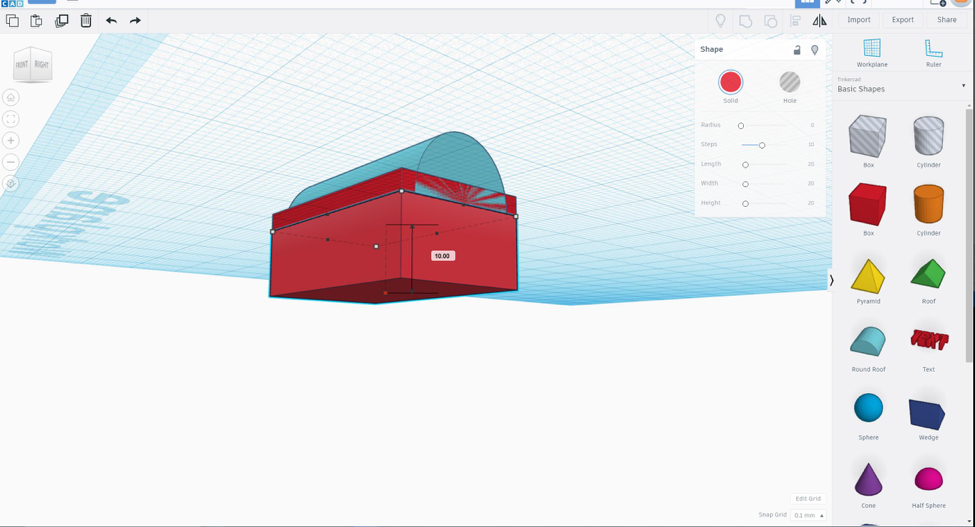This screenshot has width=975, height=527.
Task: Click the Shape panel title
Action: point(711,49)
